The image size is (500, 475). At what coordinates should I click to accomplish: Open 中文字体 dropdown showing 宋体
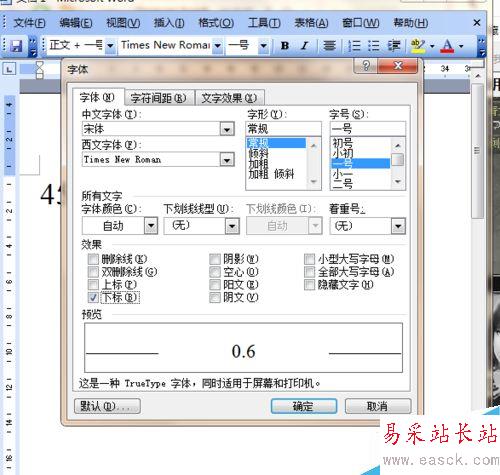click(x=227, y=129)
